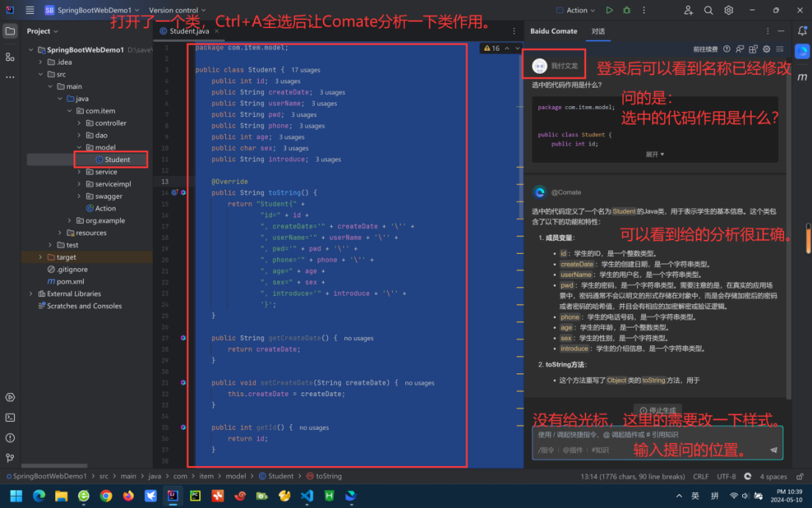Open the Project tool window icon

[10, 31]
